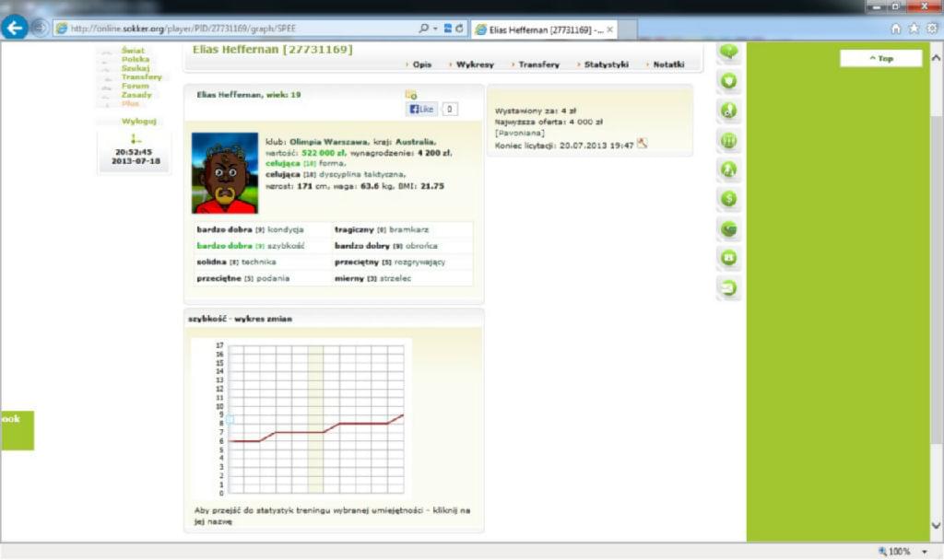The width and height of the screenshot is (944, 560).
Task: Open the Forum sidebar link
Action: coord(135,86)
